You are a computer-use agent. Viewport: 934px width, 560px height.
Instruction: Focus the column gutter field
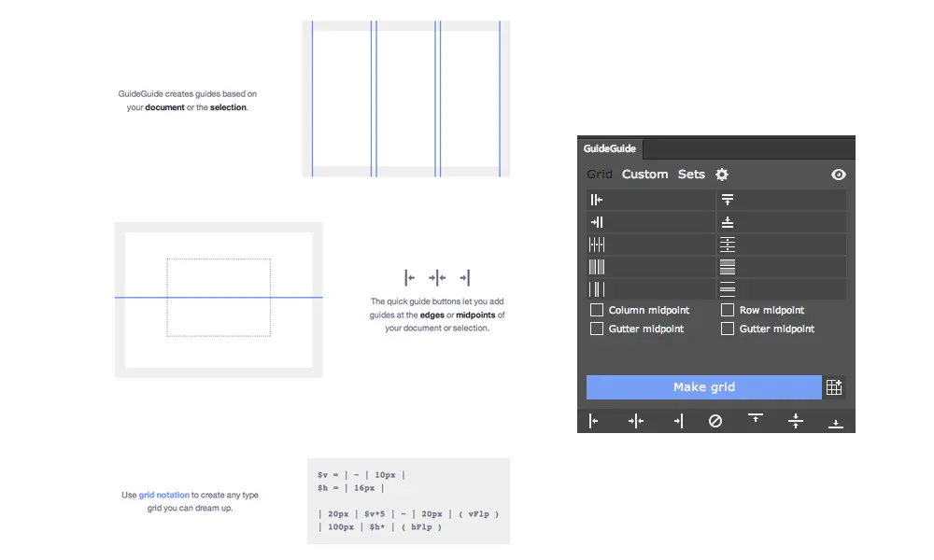pyautogui.click(x=650, y=290)
